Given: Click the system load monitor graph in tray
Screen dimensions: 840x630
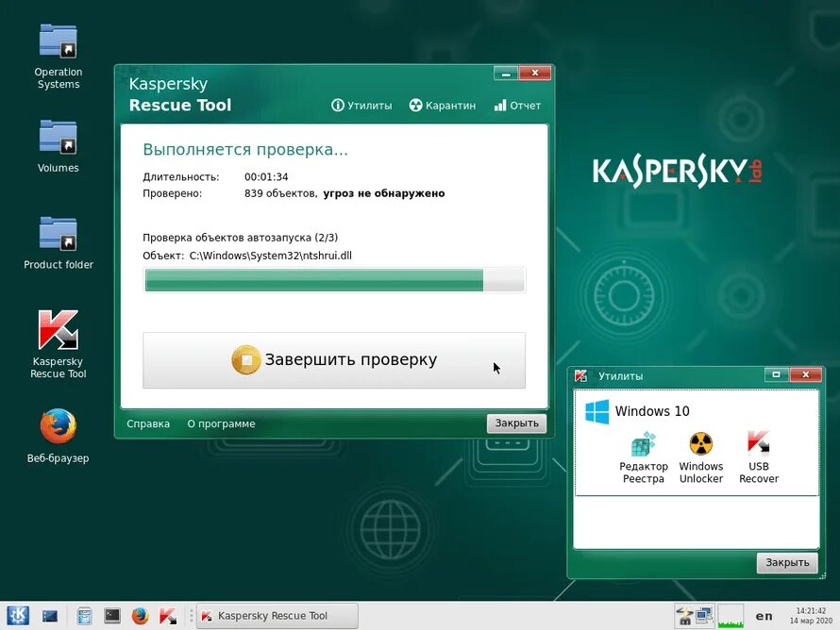Looking at the screenshot, I should coord(731,616).
